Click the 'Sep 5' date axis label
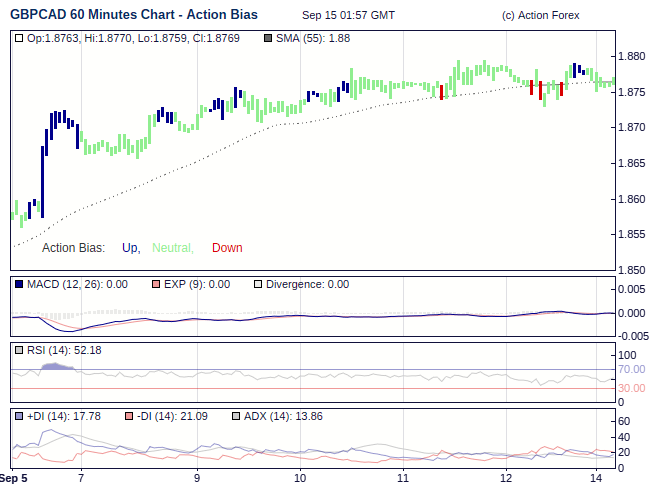The image size is (650, 489). [13, 478]
